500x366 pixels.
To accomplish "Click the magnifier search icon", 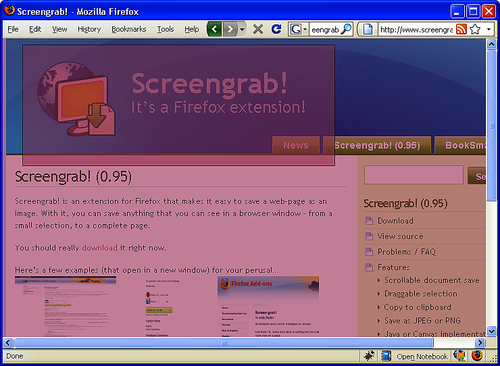I will coord(347,29).
